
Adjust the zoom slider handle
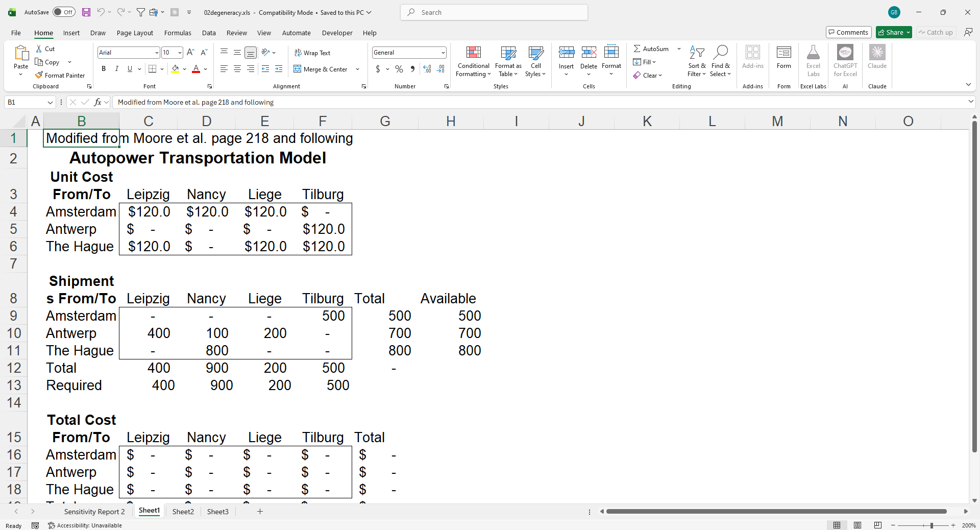coord(932,525)
